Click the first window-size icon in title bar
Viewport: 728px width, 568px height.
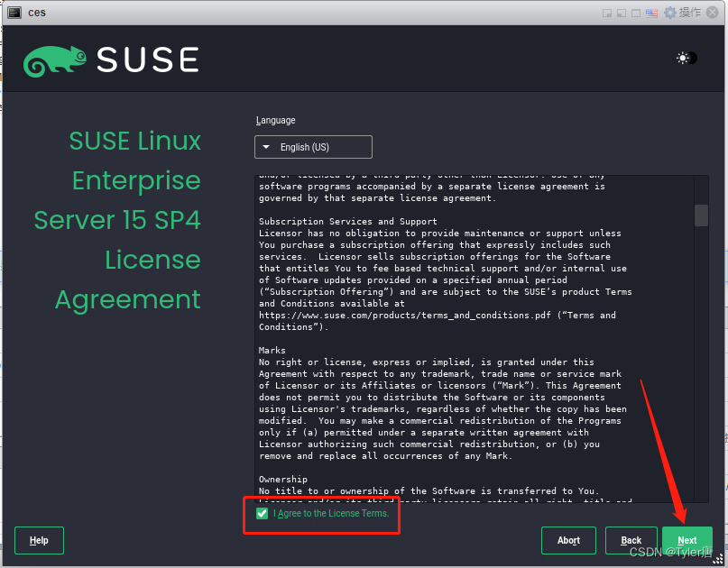[607, 13]
